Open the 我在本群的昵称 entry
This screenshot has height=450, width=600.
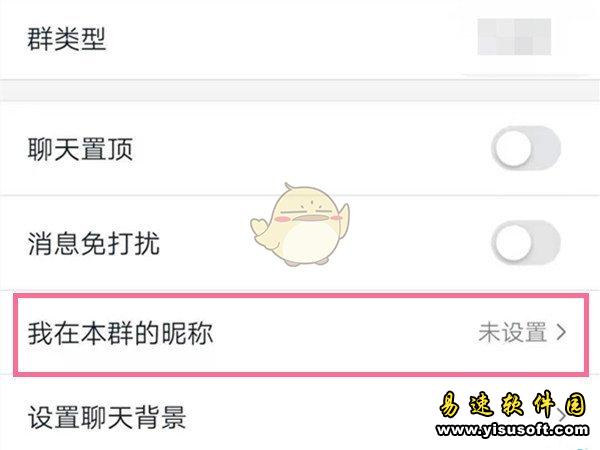pyautogui.click(x=301, y=334)
